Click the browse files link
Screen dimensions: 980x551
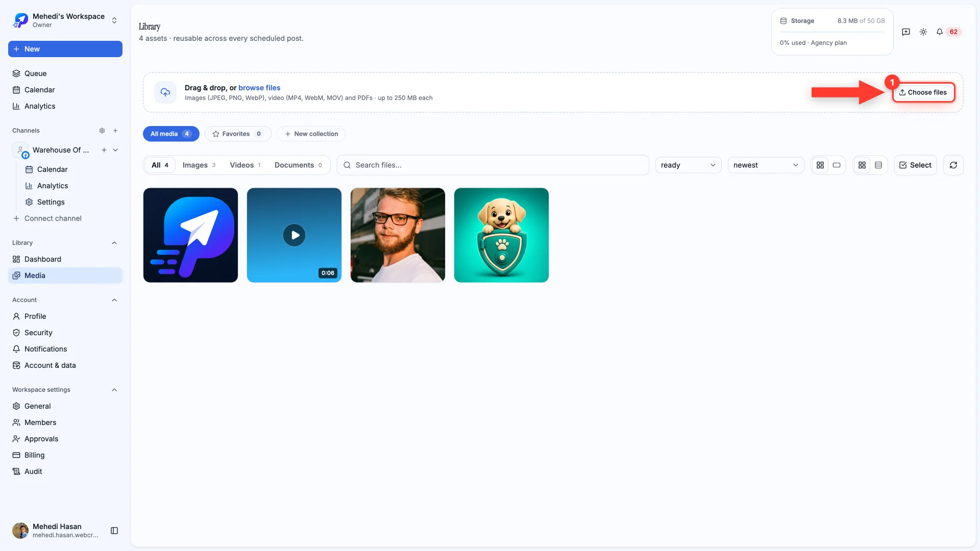pyautogui.click(x=259, y=88)
